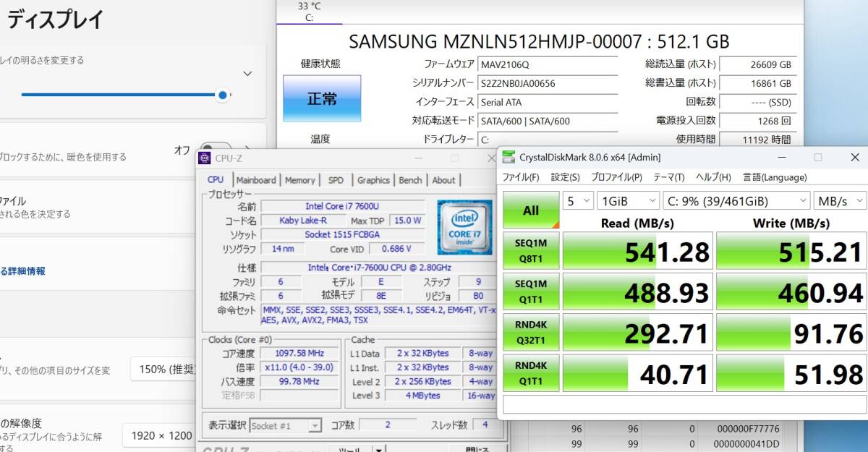Click the 515.21 sequential write result
The image size is (868, 452).
pyautogui.click(x=791, y=251)
